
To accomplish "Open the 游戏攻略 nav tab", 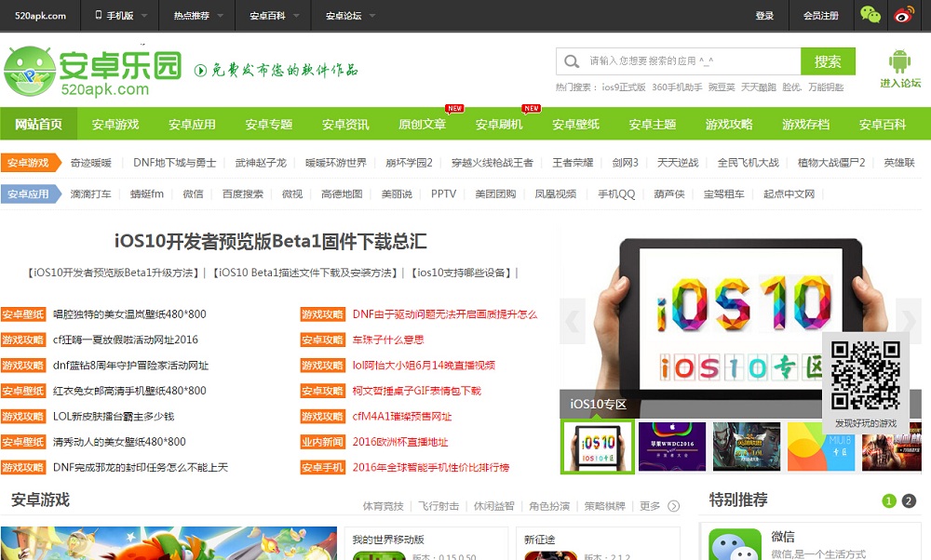I will click(729, 124).
